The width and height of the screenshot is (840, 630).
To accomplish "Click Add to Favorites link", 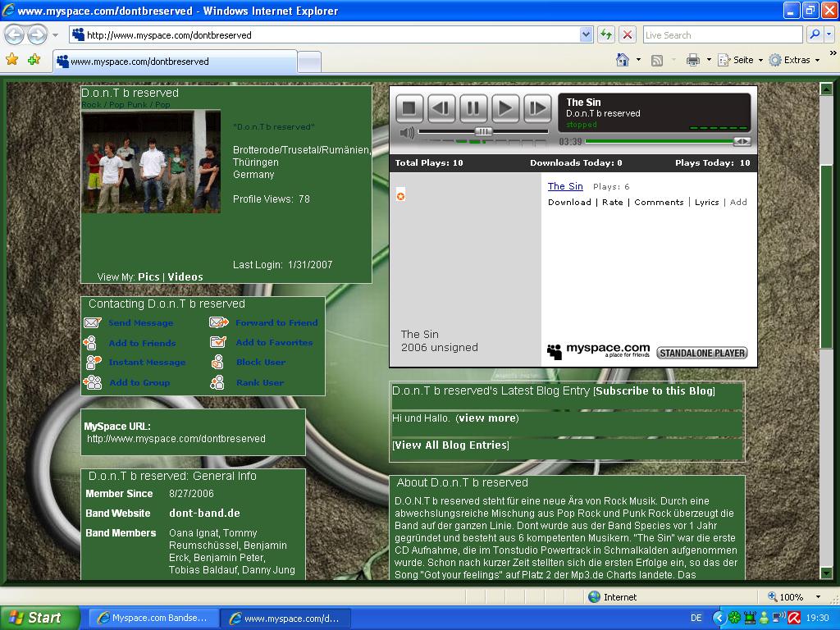I will coord(274,342).
